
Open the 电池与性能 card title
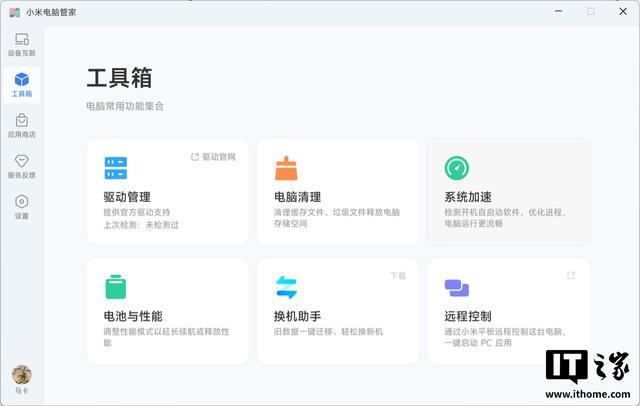pyautogui.click(x=133, y=316)
